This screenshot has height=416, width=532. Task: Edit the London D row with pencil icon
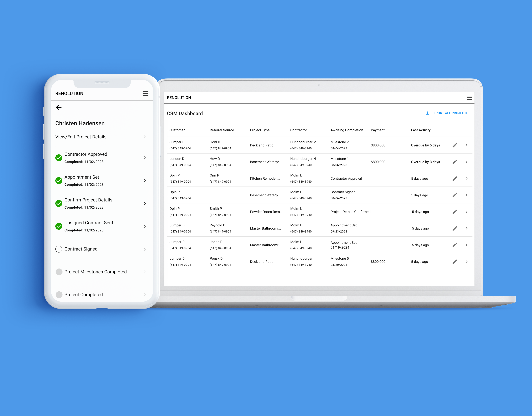pos(455,162)
